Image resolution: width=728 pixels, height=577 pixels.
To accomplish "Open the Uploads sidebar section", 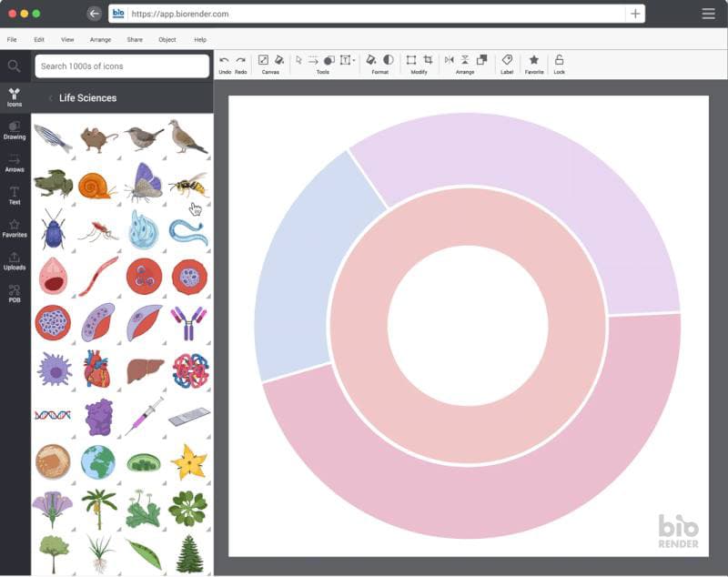I will point(15,261).
